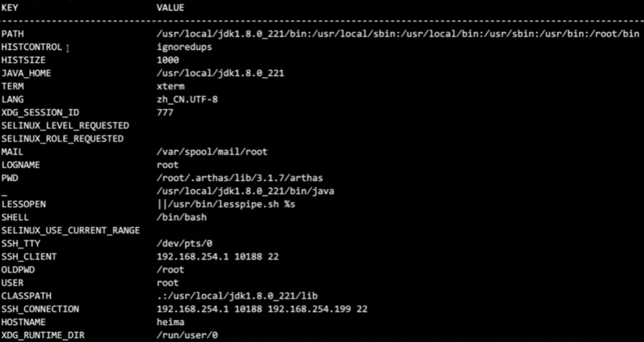
Task: Select the SSH_CONNECTION value line
Action: pyautogui.click(x=262, y=309)
